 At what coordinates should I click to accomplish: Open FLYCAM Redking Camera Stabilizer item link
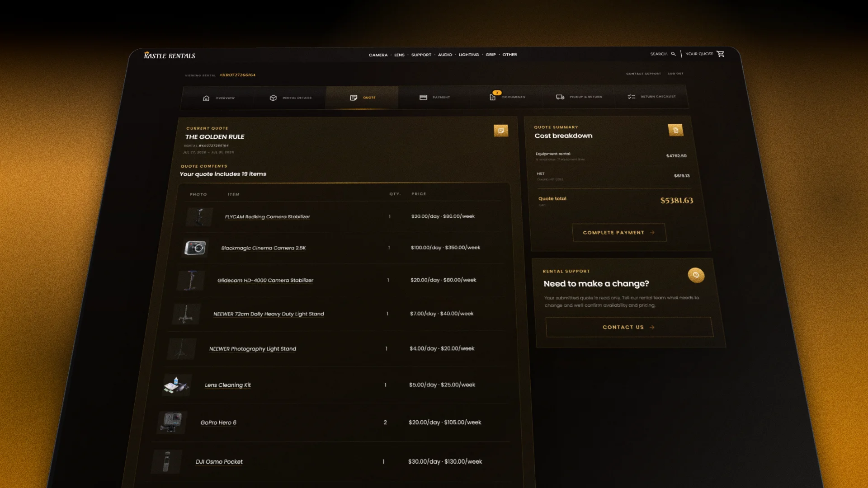(x=268, y=217)
